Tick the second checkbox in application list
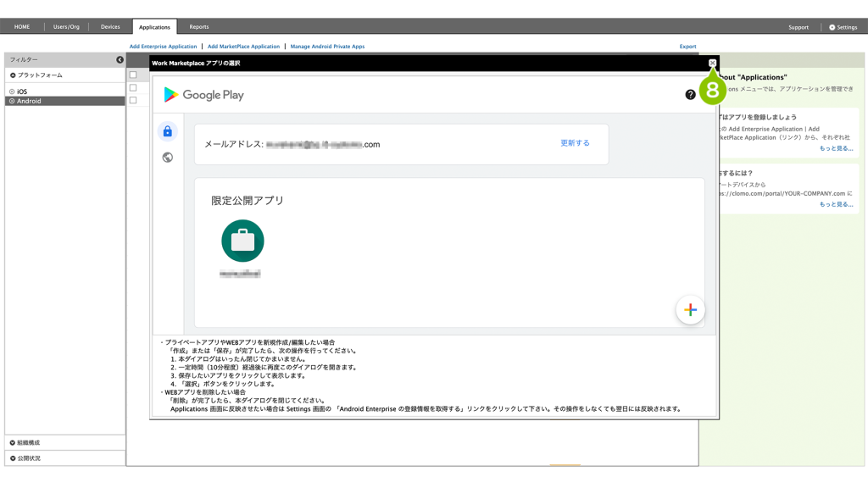The width and height of the screenshot is (868, 488). (133, 87)
